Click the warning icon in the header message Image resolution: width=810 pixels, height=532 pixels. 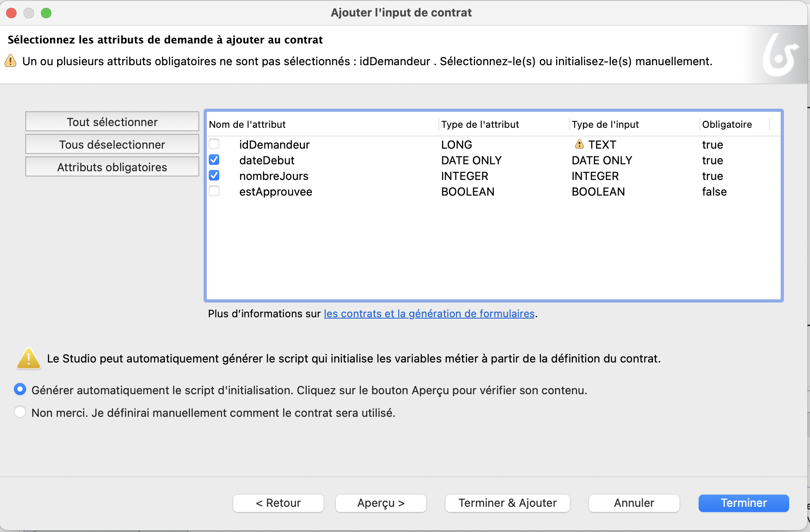point(10,61)
